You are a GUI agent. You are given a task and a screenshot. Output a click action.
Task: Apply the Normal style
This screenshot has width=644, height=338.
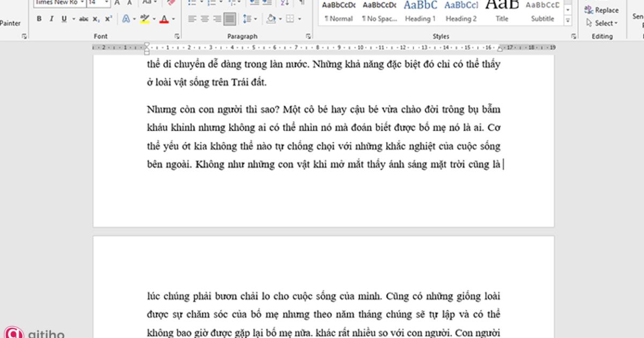(x=338, y=12)
